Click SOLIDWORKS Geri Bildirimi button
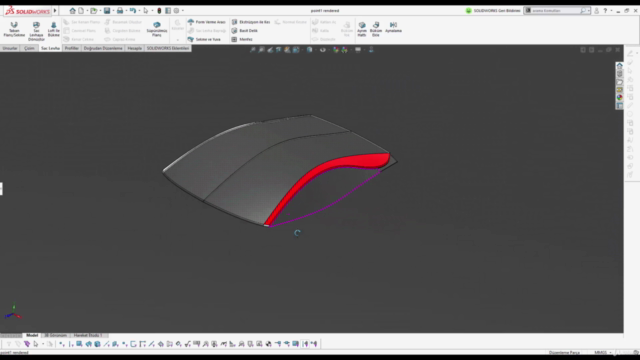 pyautogui.click(x=493, y=11)
